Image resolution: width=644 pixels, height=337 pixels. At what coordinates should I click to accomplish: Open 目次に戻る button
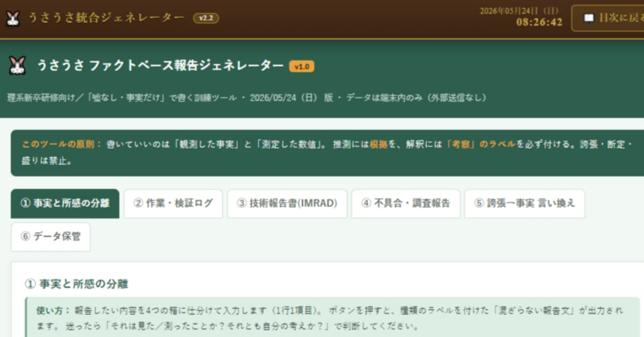[x=608, y=18]
